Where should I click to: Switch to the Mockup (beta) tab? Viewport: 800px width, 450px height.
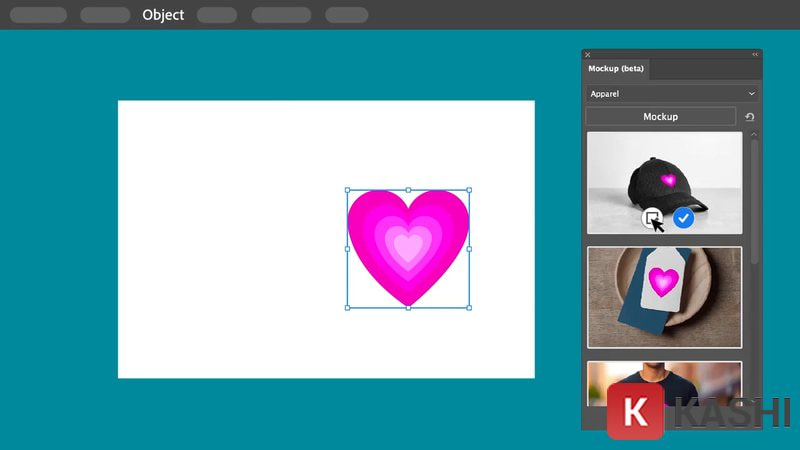[x=616, y=69]
